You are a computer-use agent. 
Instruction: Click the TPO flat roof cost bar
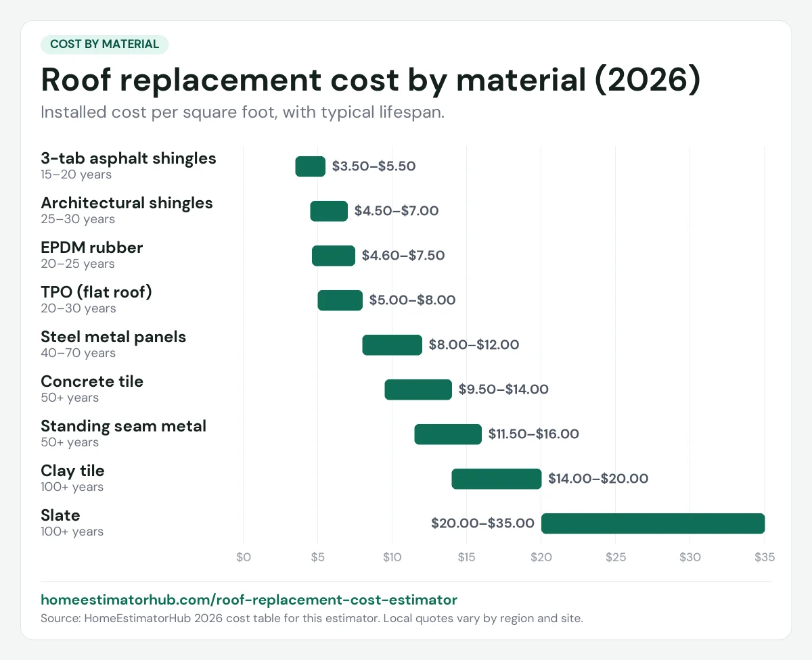[x=340, y=300]
